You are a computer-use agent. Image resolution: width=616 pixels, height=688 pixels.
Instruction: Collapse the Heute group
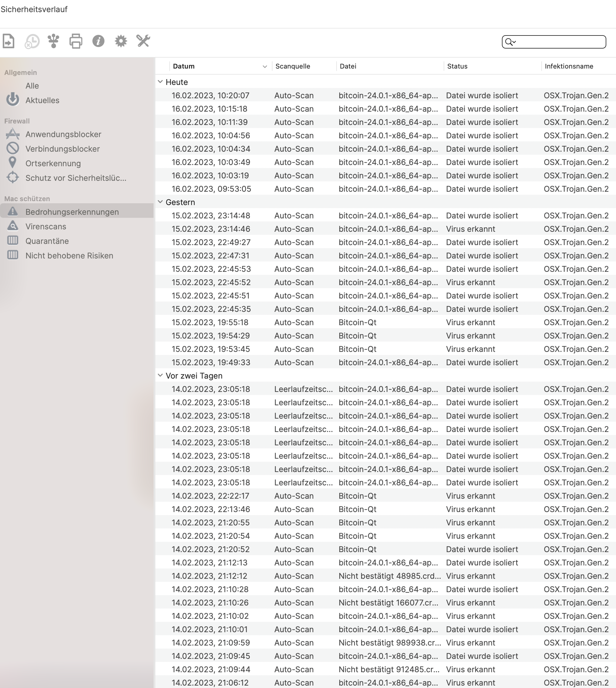click(161, 82)
